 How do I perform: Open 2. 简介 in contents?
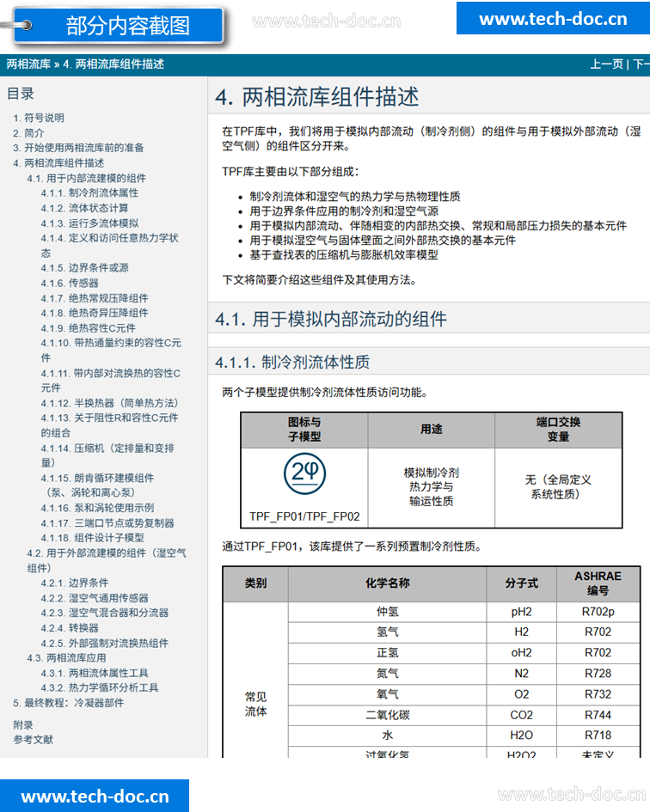pyautogui.click(x=28, y=133)
